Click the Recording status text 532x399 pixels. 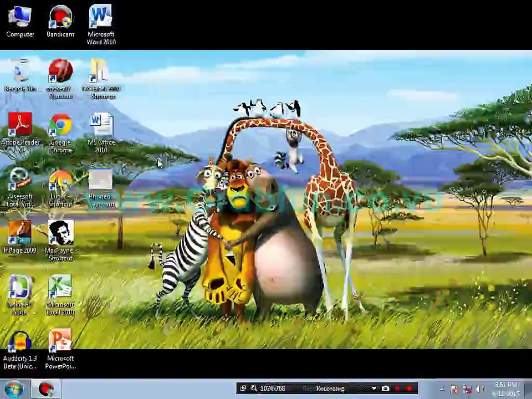coord(330,388)
